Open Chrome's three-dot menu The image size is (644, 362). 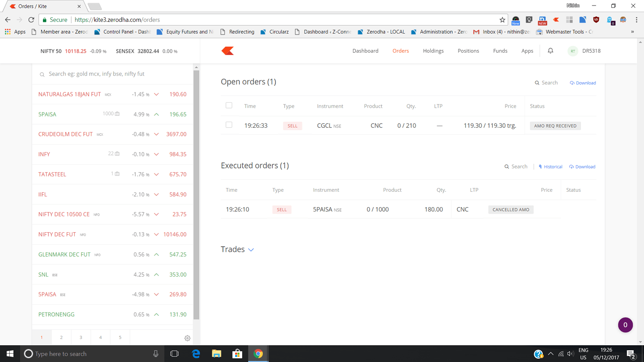pyautogui.click(x=636, y=20)
